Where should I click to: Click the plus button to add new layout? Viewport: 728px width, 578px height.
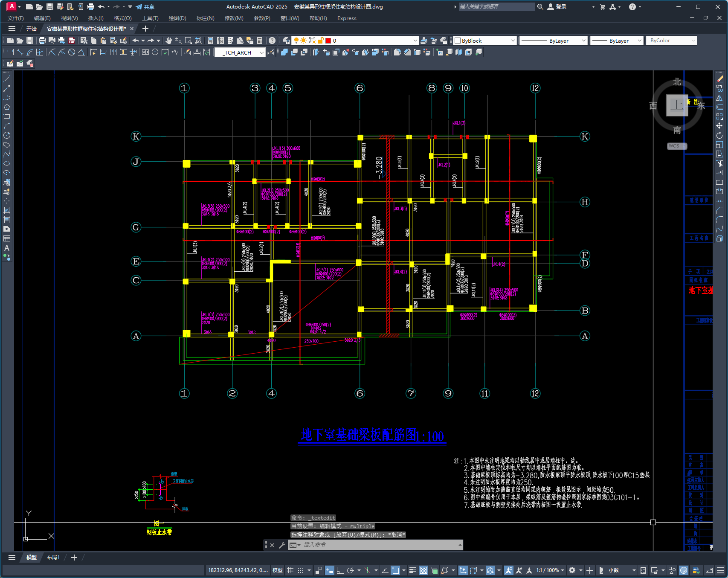(74, 558)
